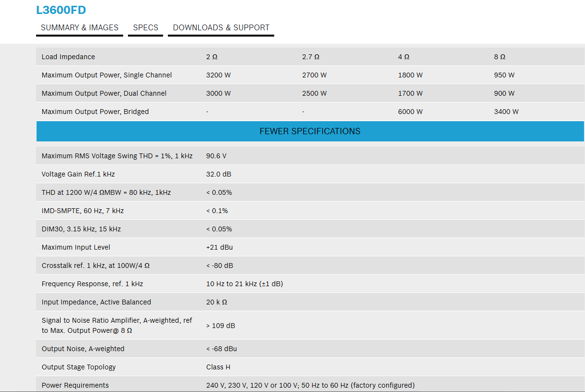The height and width of the screenshot is (392, 585).
Task: Click the 900 W value
Action: tap(504, 93)
